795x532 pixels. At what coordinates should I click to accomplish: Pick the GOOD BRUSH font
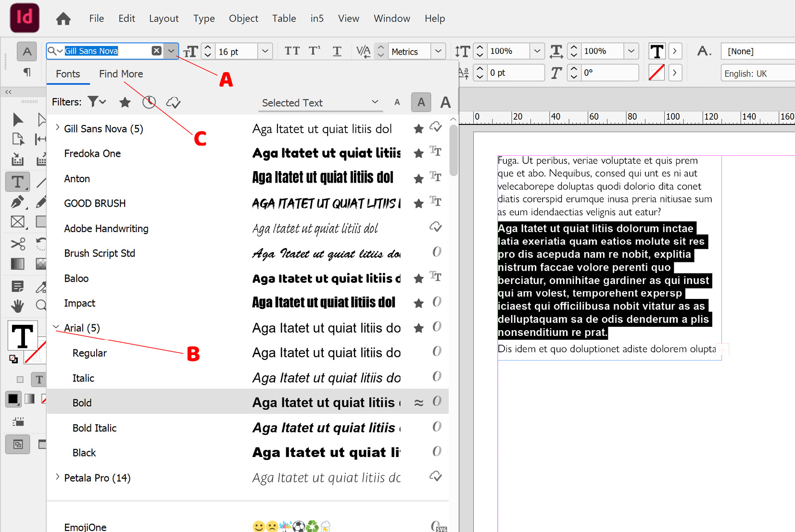(248, 203)
